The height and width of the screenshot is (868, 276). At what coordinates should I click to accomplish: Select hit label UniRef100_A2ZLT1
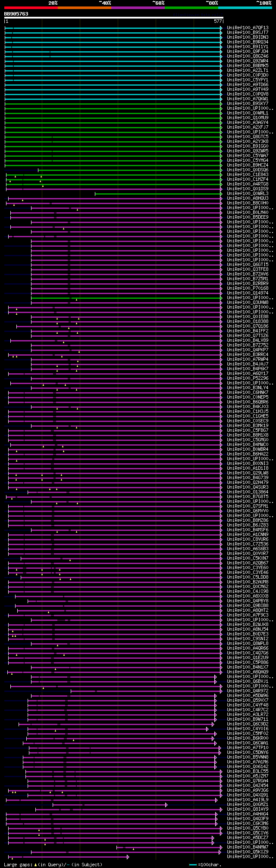pos(248,71)
